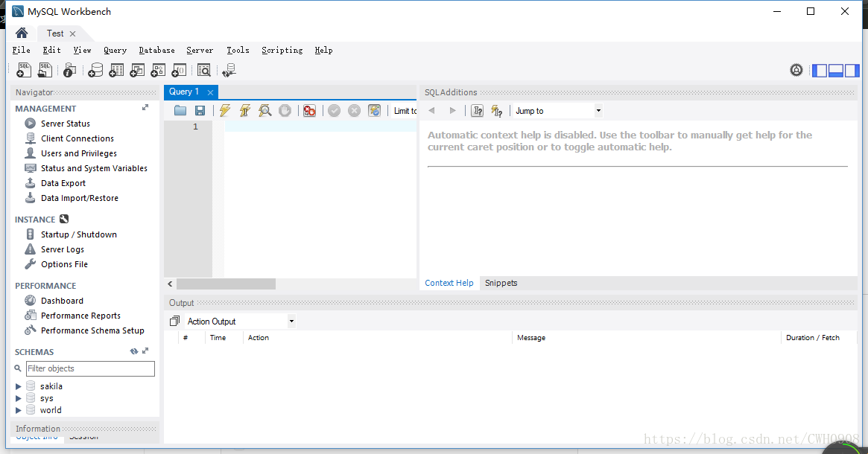This screenshot has width=868, height=454.
Task: Create a new function icon
Action: point(179,70)
